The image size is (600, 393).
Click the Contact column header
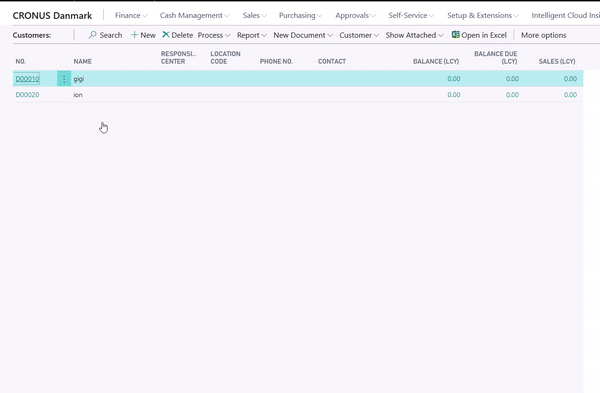click(332, 61)
